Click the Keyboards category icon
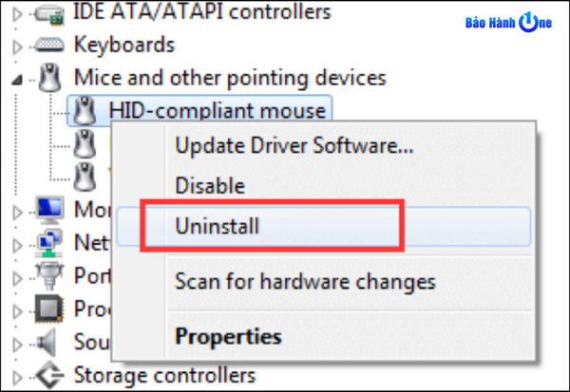The width and height of the screenshot is (570, 392). click(49, 45)
